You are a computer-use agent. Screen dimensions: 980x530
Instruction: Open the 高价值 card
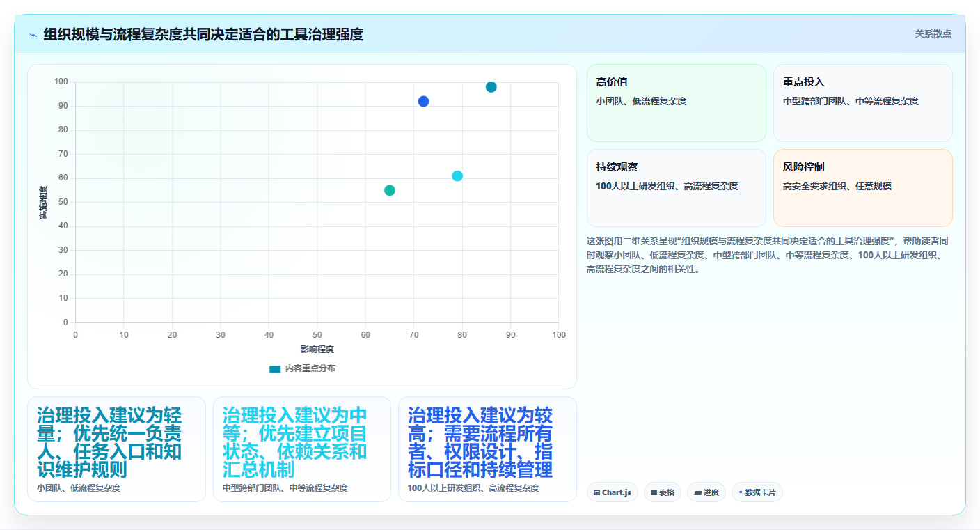tap(677, 103)
